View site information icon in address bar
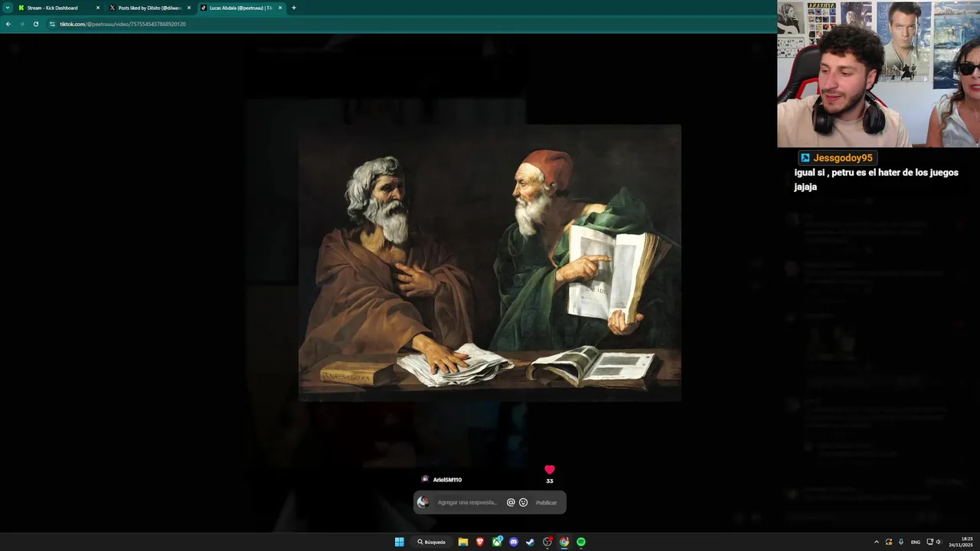 click(x=52, y=24)
